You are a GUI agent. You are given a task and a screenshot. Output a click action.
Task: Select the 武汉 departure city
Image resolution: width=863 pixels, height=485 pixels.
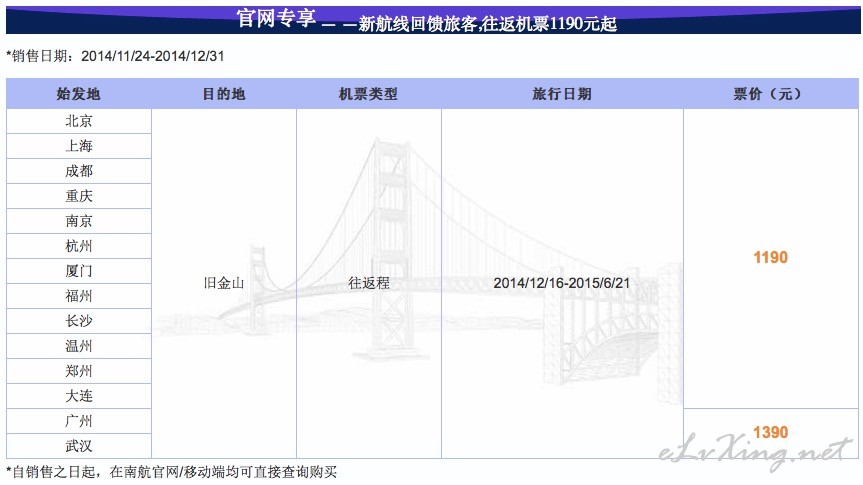(79, 446)
